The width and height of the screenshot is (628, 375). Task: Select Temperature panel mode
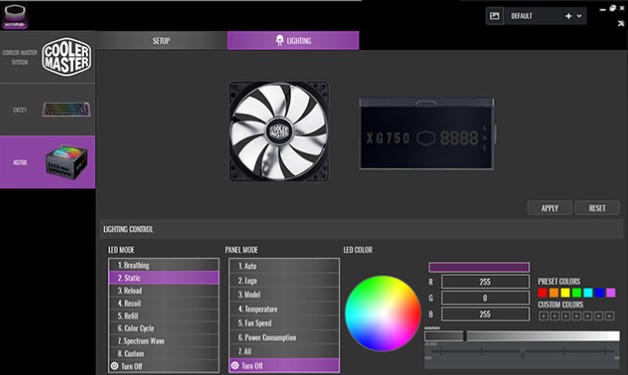pyautogui.click(x=284, y=309)
